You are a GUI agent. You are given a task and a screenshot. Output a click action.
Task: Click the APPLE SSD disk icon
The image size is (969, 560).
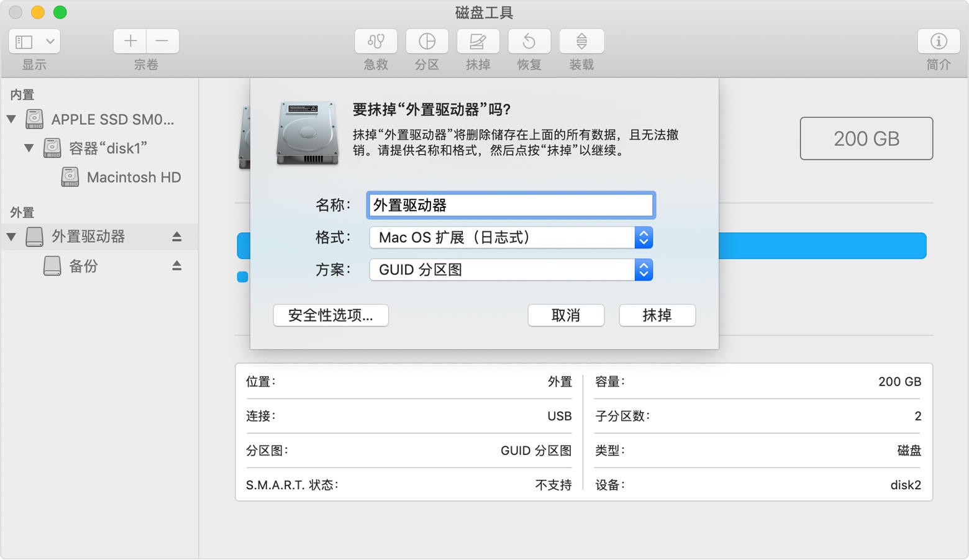pos(34,119)
